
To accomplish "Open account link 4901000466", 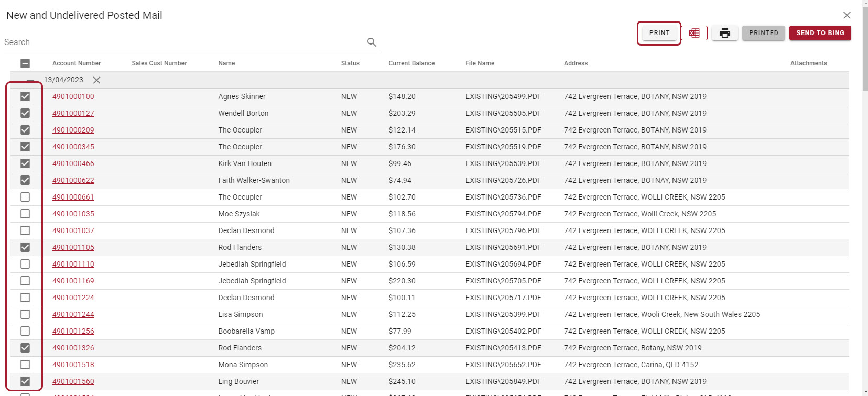I will [73, 163].
